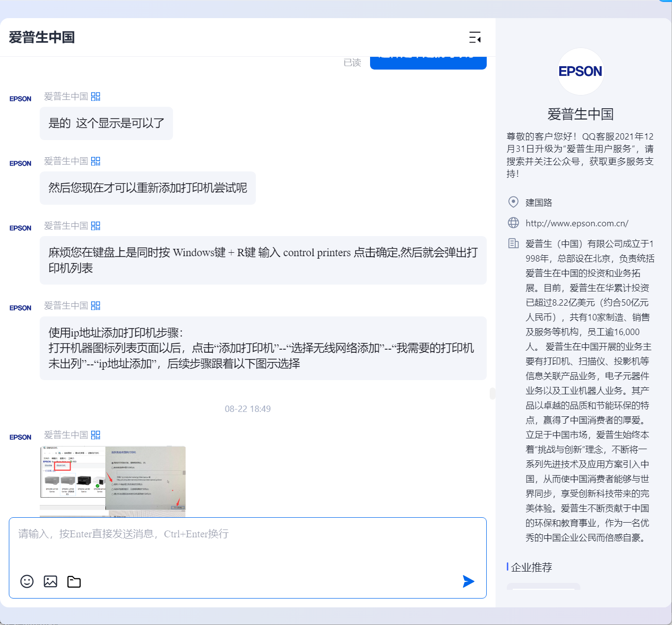Click EPSON avatar beside Windows键 message

click(x=20, y=228)
